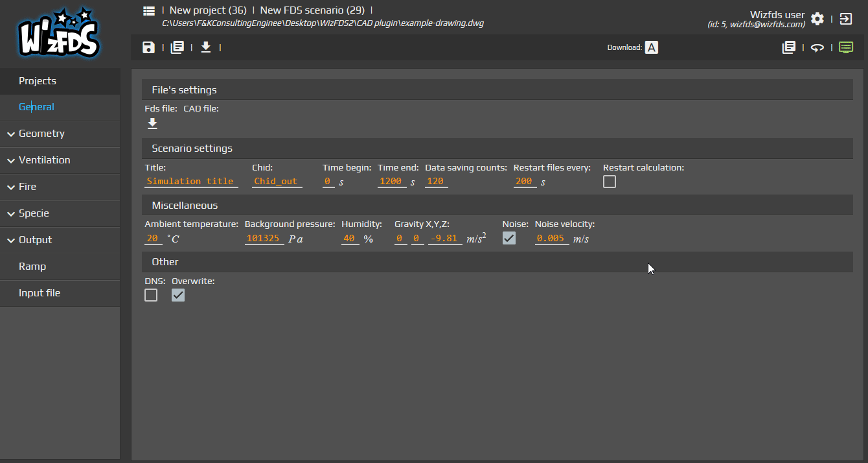Expand the Output section in the sidebar
The image size is (868, 463).
click(x=36, y=240)
